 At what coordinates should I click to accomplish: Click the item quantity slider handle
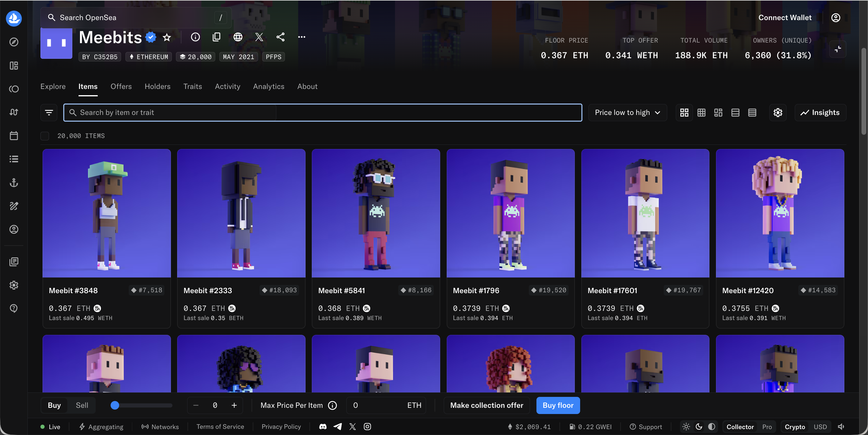[115, 405]
